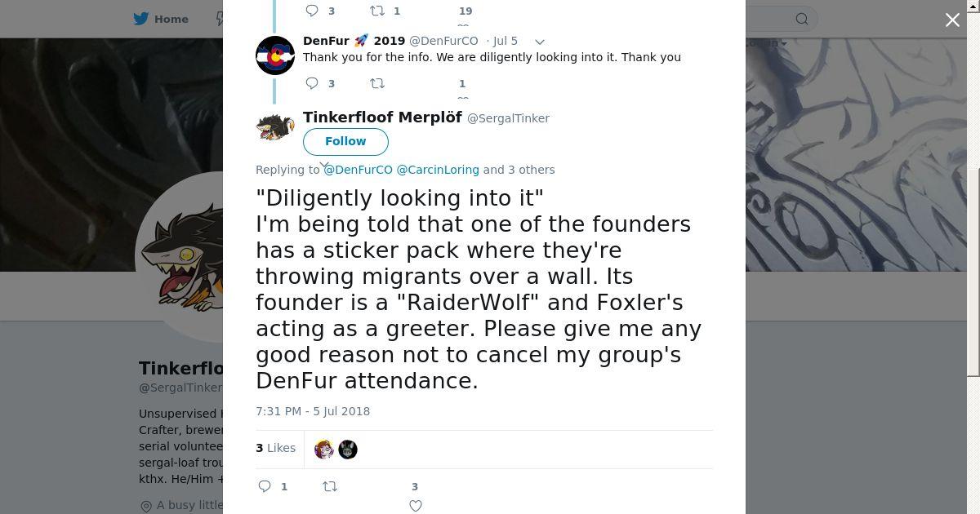The image size is (980, 514).
Task: Click the search magnifier icon
Action: tap(802, 19)
